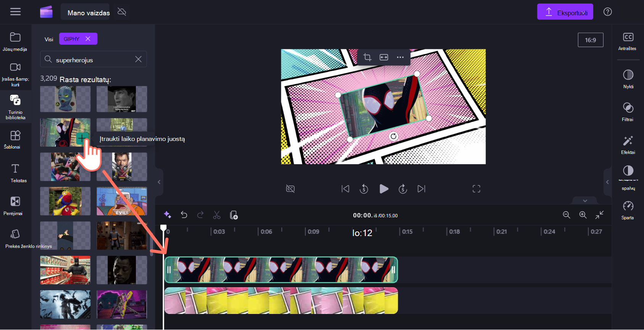Open Tekstas text panel
This screenshot has width=644, height=330.
pos(15,173)
